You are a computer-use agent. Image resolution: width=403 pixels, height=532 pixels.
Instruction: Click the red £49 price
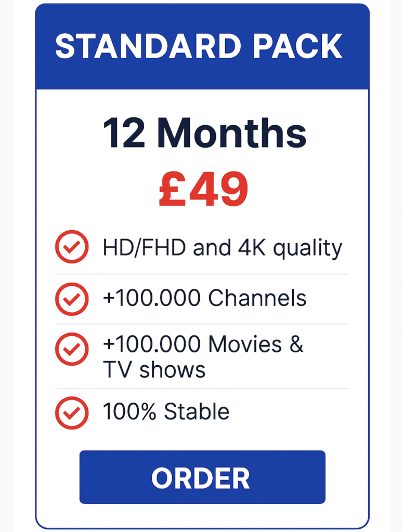pyautogui.click(x=203, y=190)
